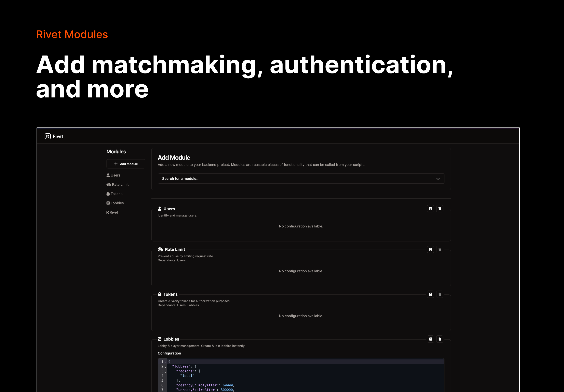The width and height of the screenshot is (564, 392).
Task: Click the "local" value in config editor
Action: pyautogui.click(x=187, y=376)
